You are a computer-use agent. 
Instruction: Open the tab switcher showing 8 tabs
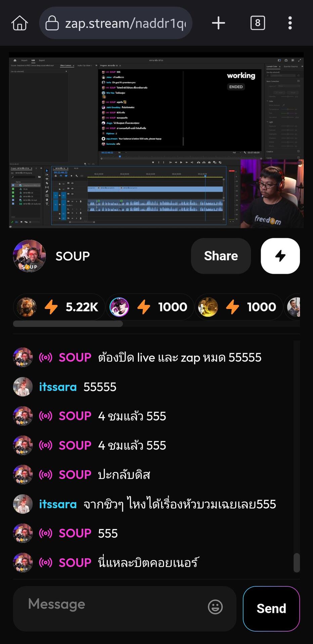point(258,23)
